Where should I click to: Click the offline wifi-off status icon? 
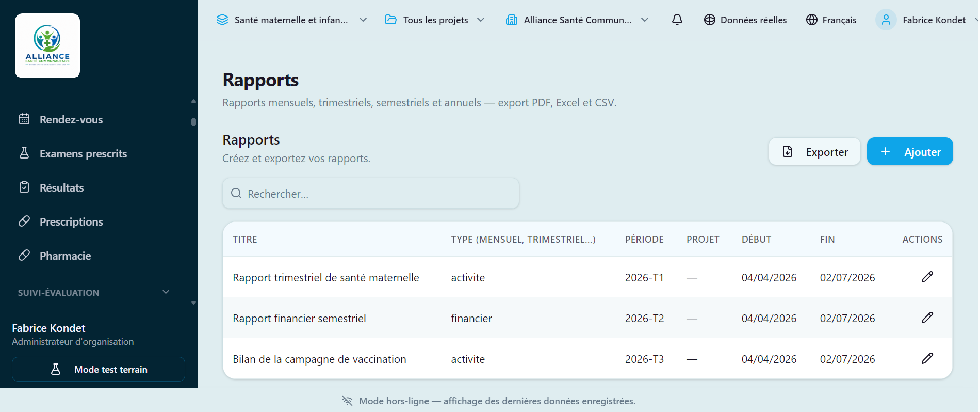click(347, 401)
